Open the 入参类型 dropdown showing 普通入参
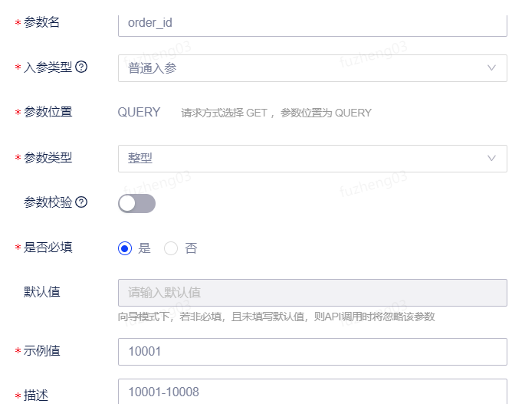The width and height of the screenshot is (512, 420). pos(313,68)
